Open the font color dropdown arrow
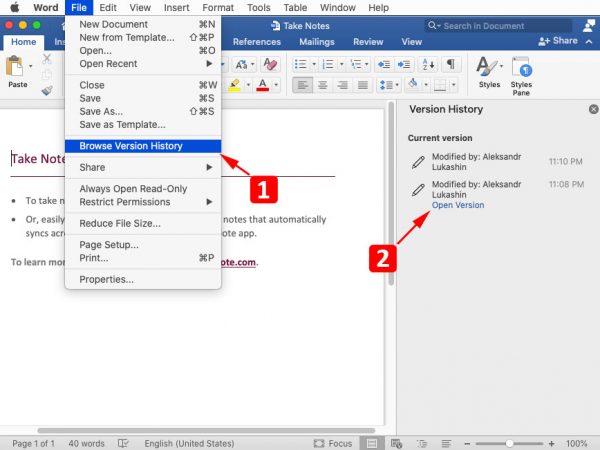 [x=277, y=86]
